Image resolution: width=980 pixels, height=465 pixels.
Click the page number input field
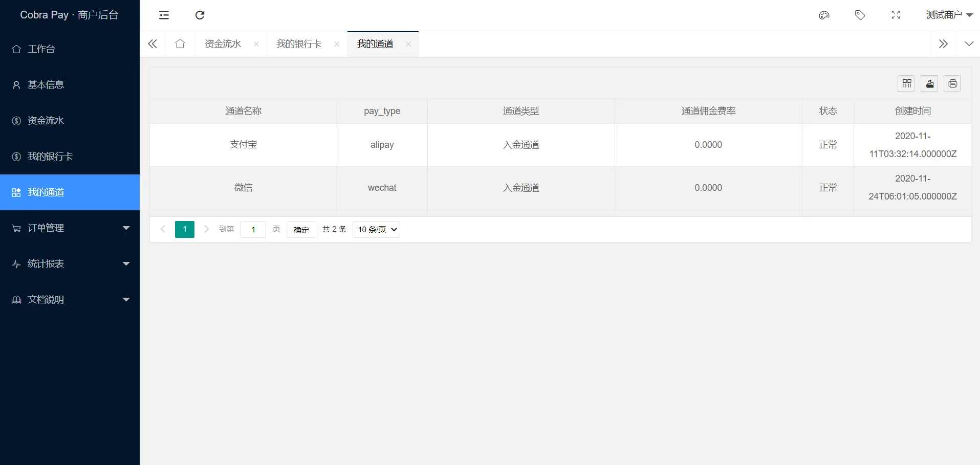[x=253, y=229]
